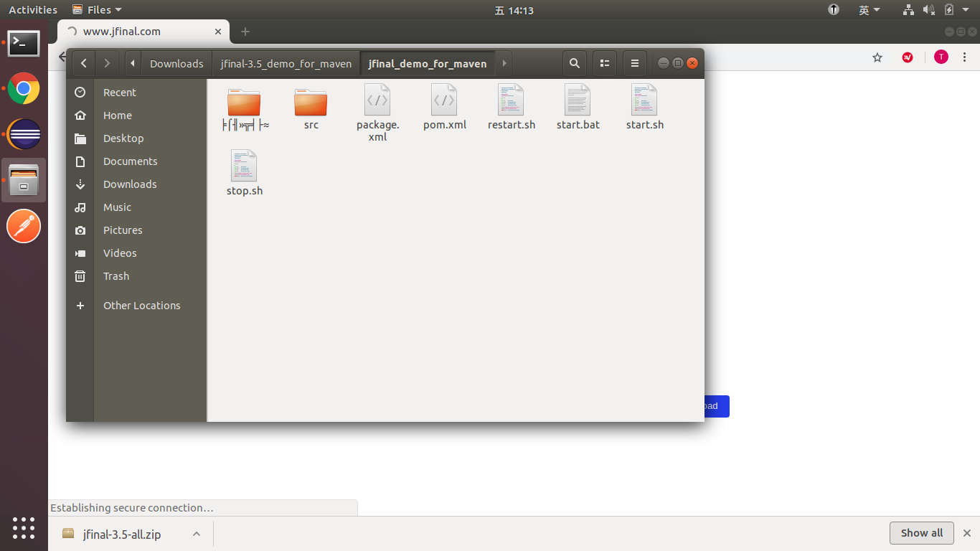The height and width of the screenshot is (551, 980).
Task: Open Activities overview
Action: [33, 10]
